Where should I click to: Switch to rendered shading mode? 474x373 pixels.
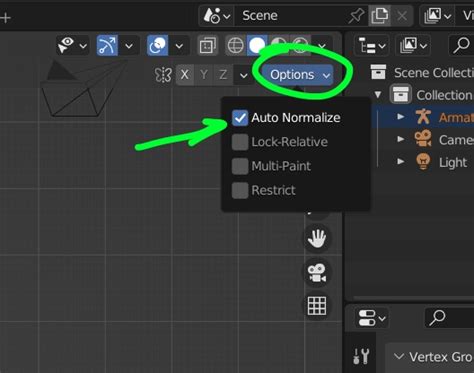[300, 45]
